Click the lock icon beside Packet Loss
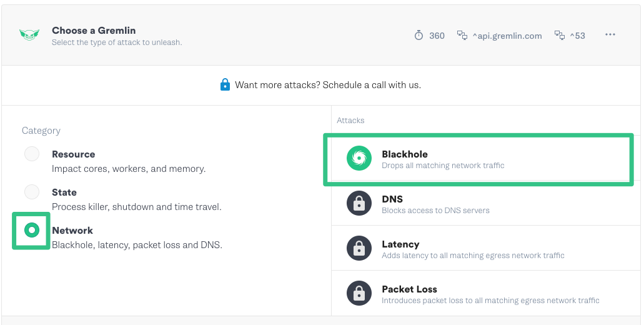The height and width of the screenshot is (325, 644). tap(359, 293)
